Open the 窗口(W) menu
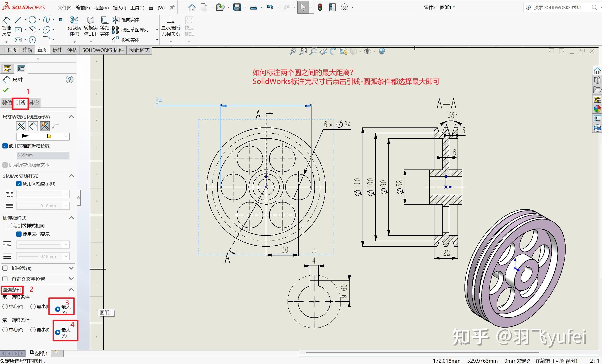Viewport: 602px width, 364px height. (157, 8)
